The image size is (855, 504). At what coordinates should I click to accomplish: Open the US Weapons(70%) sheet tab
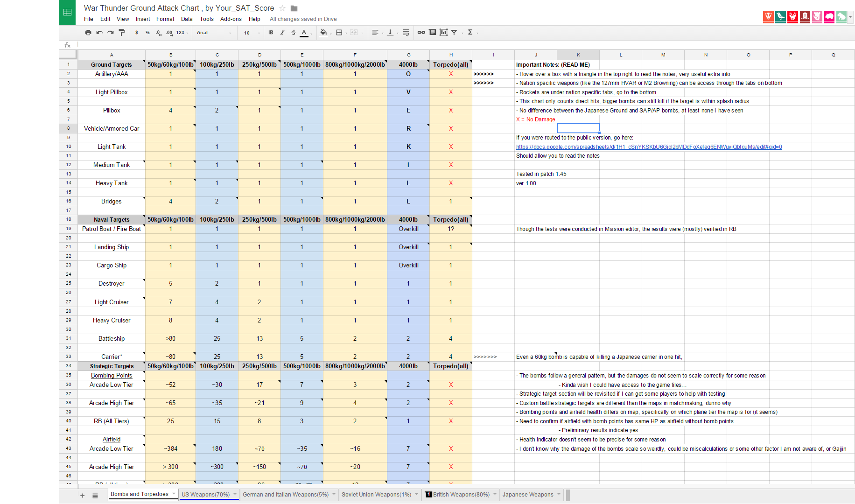(206, 495)
